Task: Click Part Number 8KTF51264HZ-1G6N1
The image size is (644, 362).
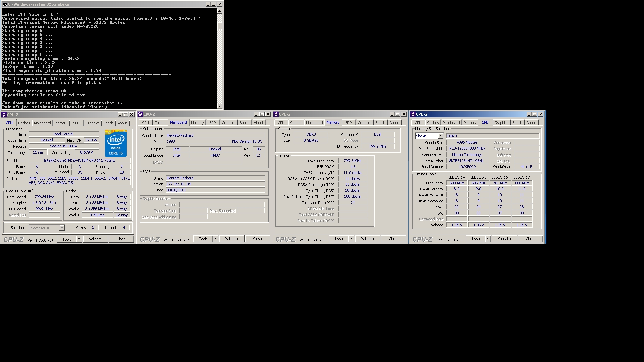Action: pos(467,161)
